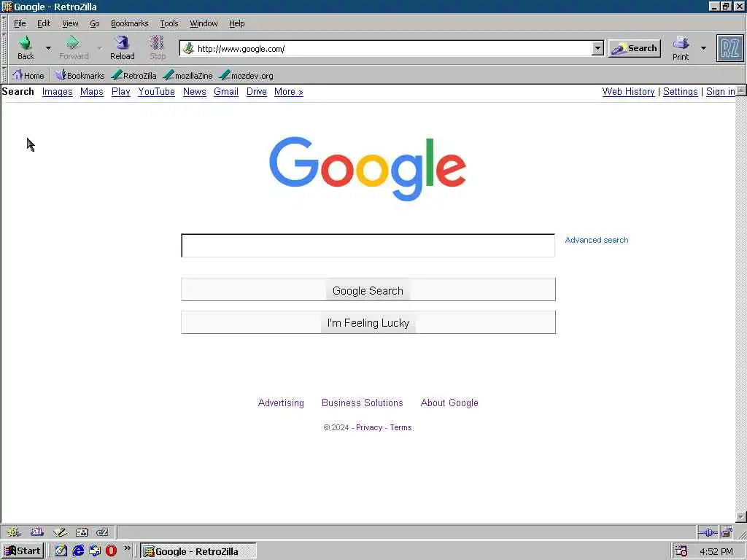Viewport: 747px width, 560px height.
Task: Open the Windows Start menu
Action: [23, 551]
